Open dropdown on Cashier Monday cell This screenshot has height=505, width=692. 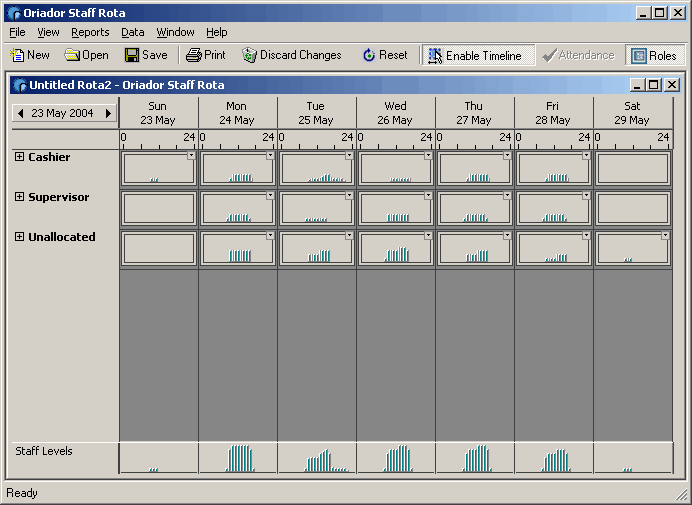tap(270, 155)
